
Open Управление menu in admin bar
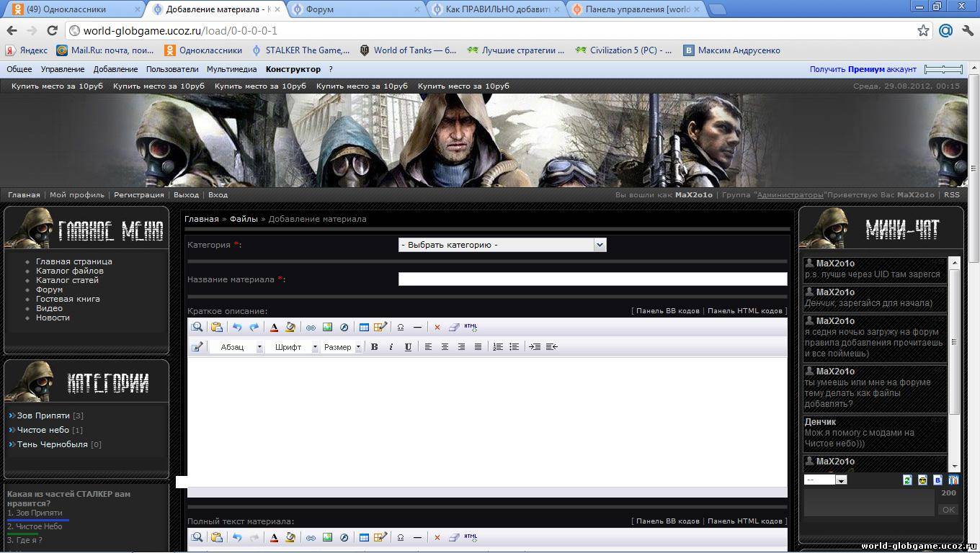click(x=63, y=69)
